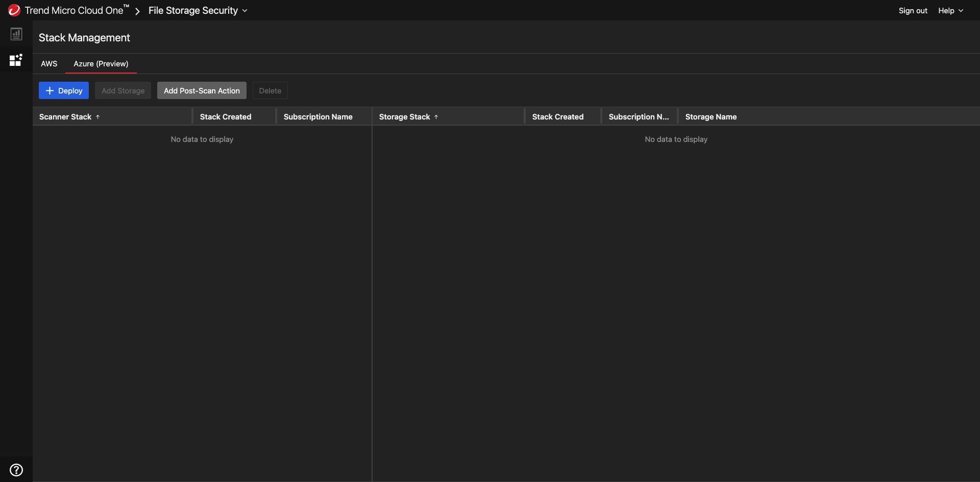Switch to the AWS tab
Viewport: 980px width, 482px height.
[x=49, y=64]
